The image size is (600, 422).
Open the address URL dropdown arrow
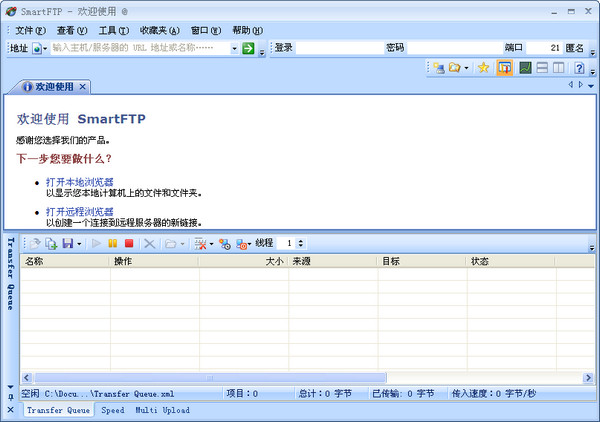click(x=234, y=48)
